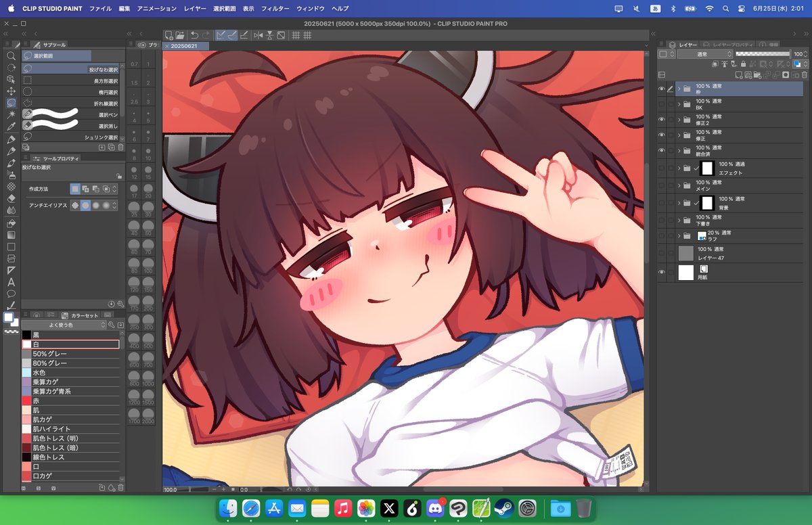Open the blending mode 通常 dropdown
The height and width of the screenshot is (525, 812).
704,53
